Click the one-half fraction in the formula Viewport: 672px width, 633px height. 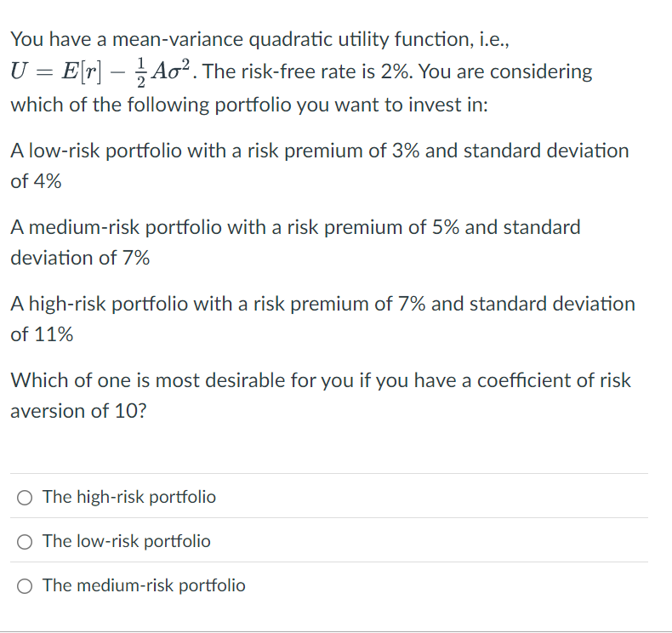pos(141,72)
